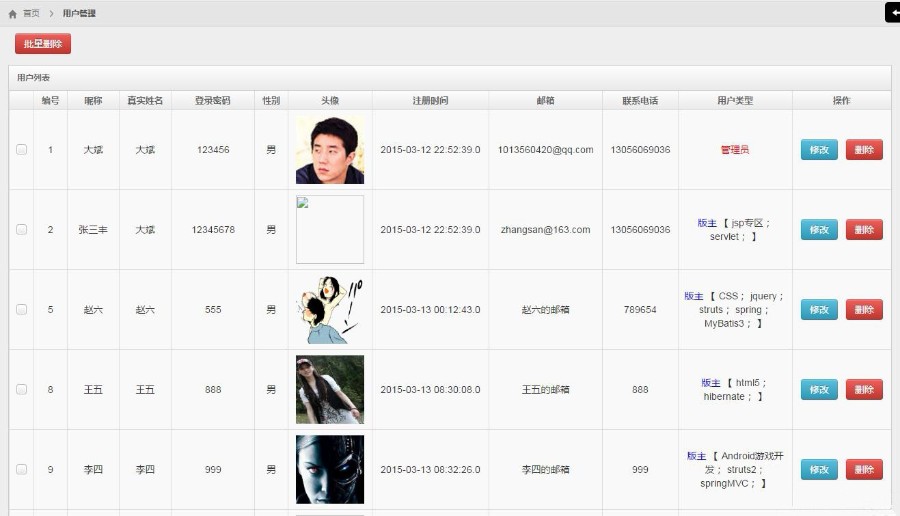
Task: Click 修改 button for user number 1
Action: [x=819, y=150]
